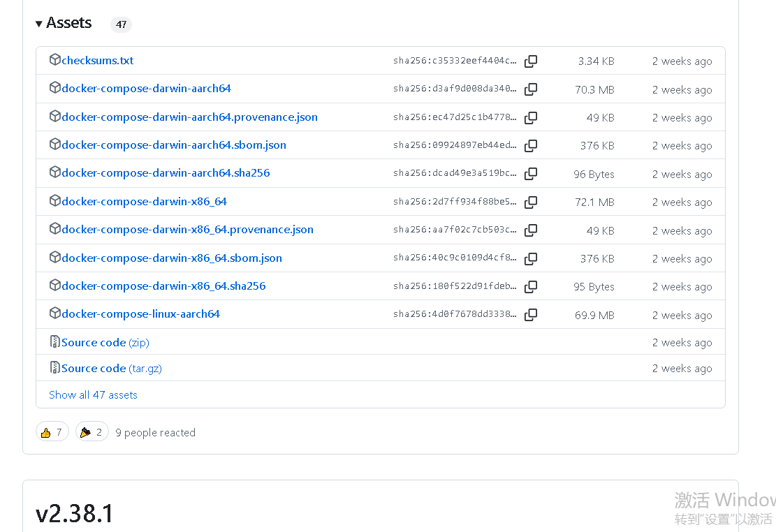The image size is (776, 532).
Task: Click the 96 Bytes file size
Action: [x=594, y=175]
